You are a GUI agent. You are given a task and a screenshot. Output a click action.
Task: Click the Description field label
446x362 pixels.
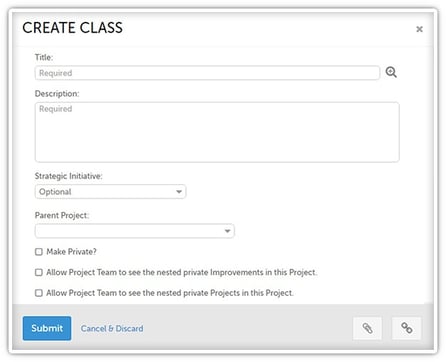click(x=57, y=94)
